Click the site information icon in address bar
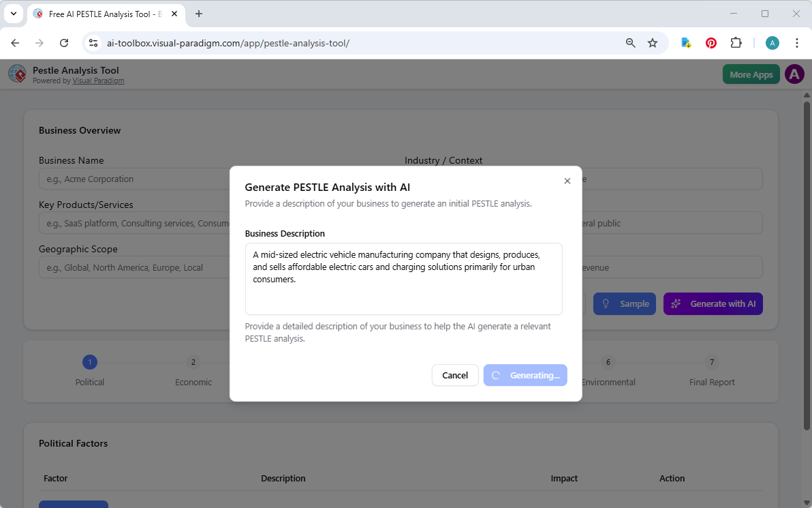 coord(93,42)
